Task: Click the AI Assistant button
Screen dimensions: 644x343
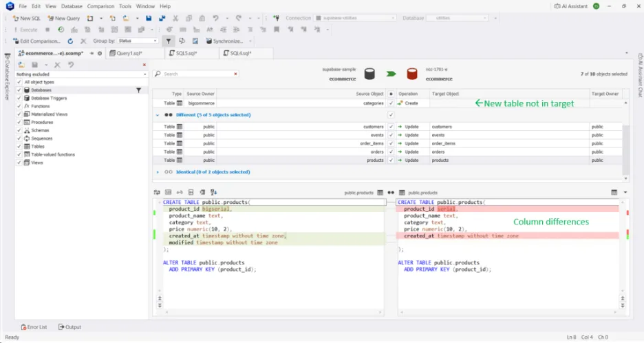Action: click(571, 6)
